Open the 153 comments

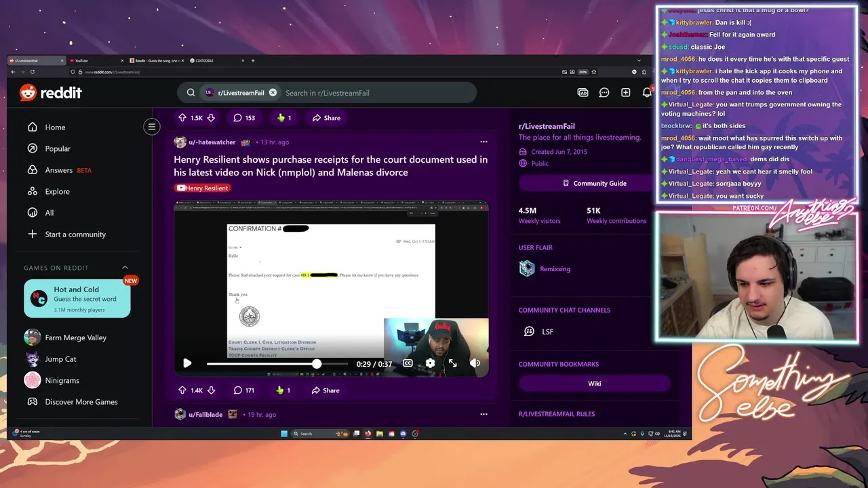point(244,118)
